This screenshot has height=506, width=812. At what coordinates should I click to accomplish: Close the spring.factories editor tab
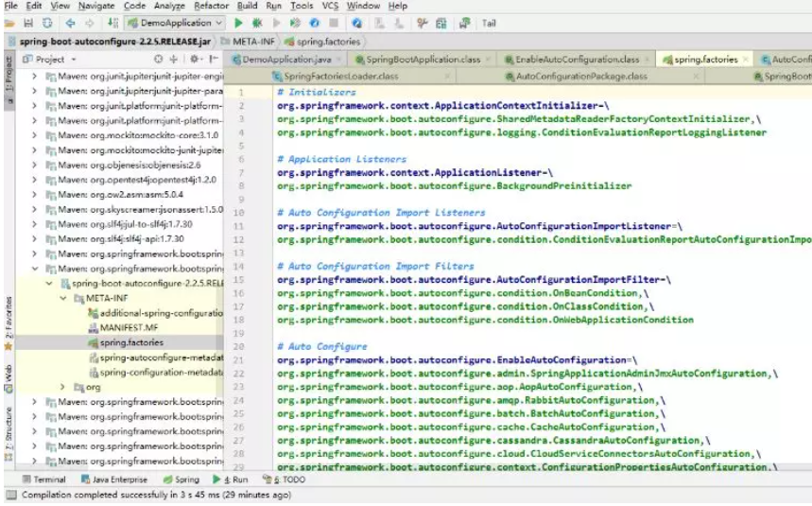point(745,60)
